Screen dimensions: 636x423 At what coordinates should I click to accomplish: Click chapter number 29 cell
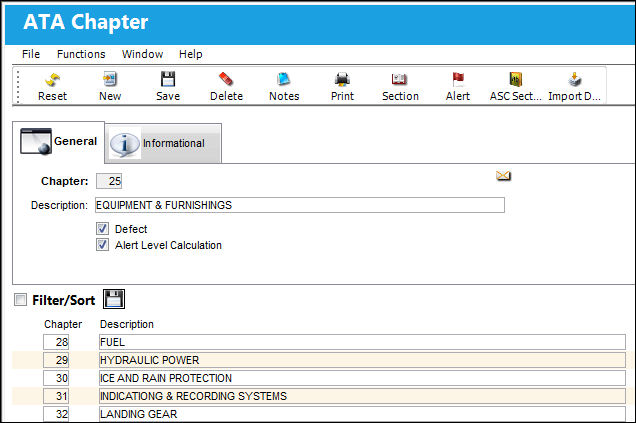[56, 360]
